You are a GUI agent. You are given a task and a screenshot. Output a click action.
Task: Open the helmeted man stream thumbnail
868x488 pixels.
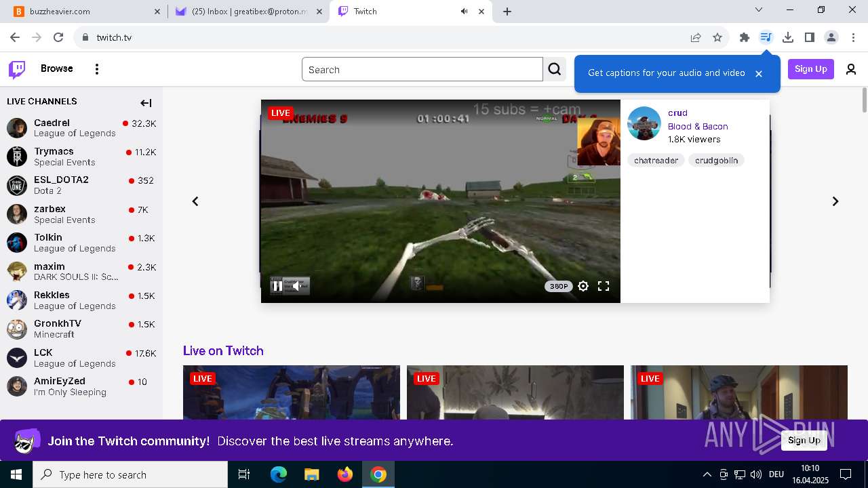click(x=739, y=392)
